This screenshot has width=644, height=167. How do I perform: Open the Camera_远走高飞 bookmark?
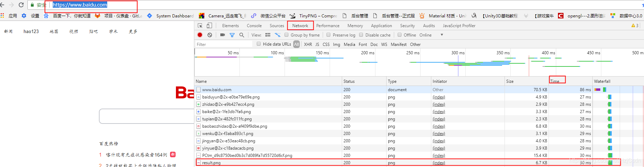(x=223, y=16)
